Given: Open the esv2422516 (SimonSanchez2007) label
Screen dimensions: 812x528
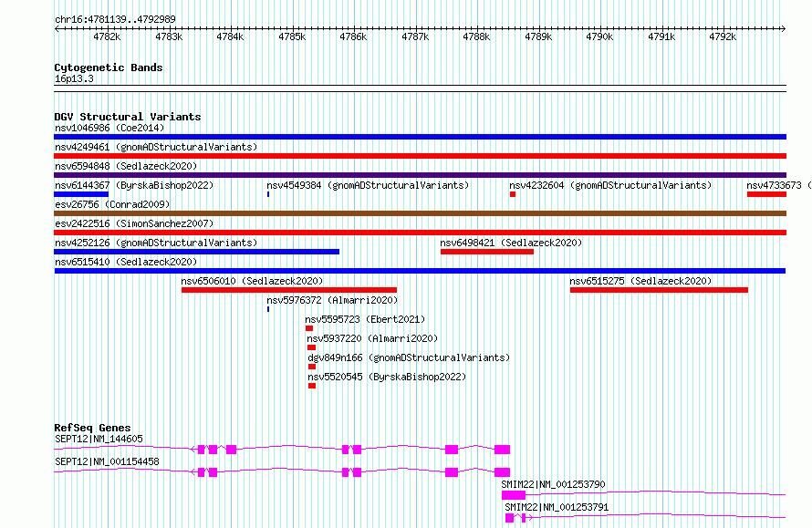Looking at the screenshot, I should (x=134, y=223).
